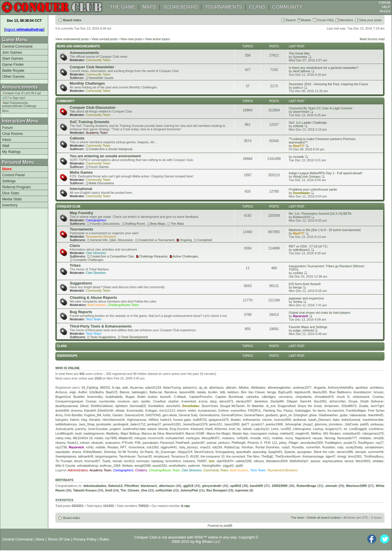Open the NEWS AND ANNOUNCEMENTS category header
Image resolution: width=392 pixels, height=554 pixels.
click(78, 46)
